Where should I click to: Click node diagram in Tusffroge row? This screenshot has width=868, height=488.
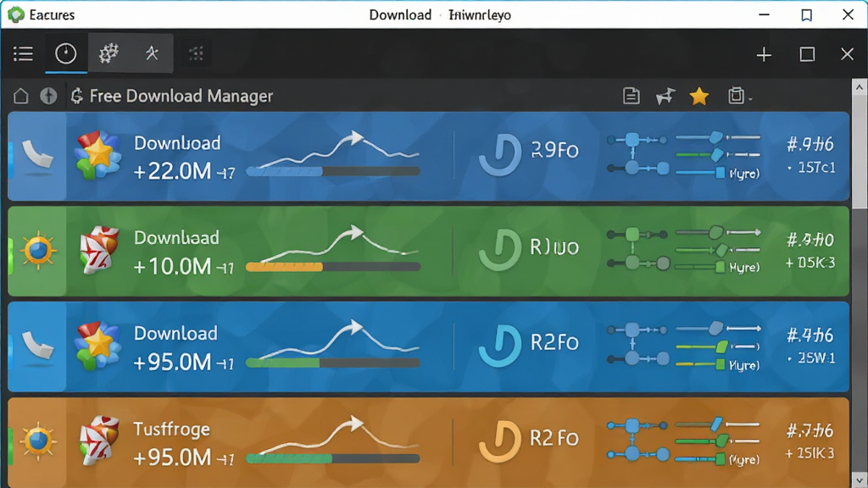(637, 441)
